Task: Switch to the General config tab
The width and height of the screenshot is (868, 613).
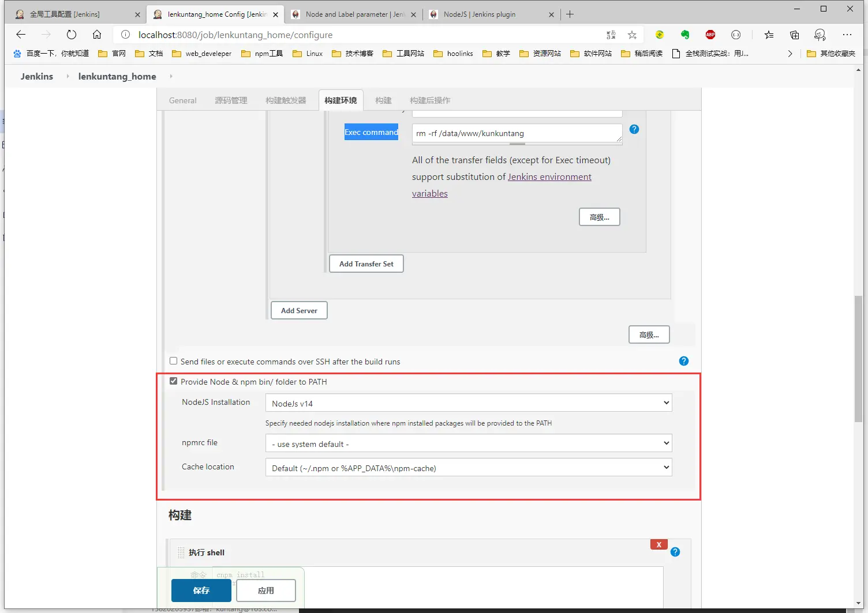Action: click(x=182, y=100)
